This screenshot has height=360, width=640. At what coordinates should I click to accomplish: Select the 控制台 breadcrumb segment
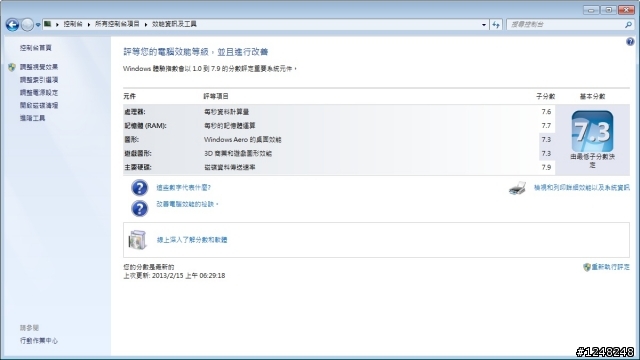point(73,24)
